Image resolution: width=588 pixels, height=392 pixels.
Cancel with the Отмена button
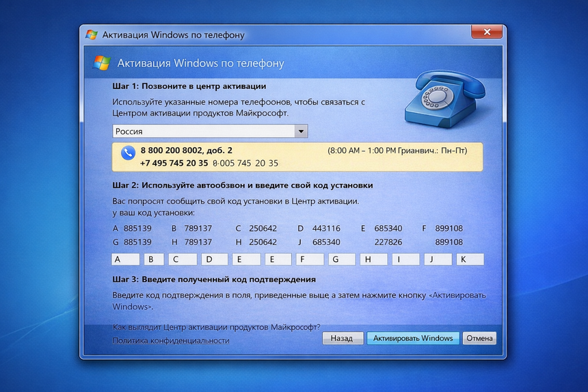(x=479, y=339)
